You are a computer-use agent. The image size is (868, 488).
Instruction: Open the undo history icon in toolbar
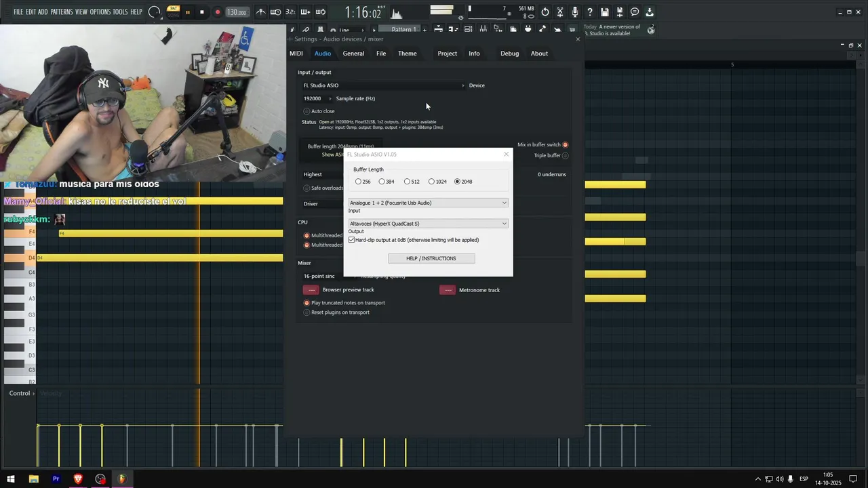tap(545, 12)
